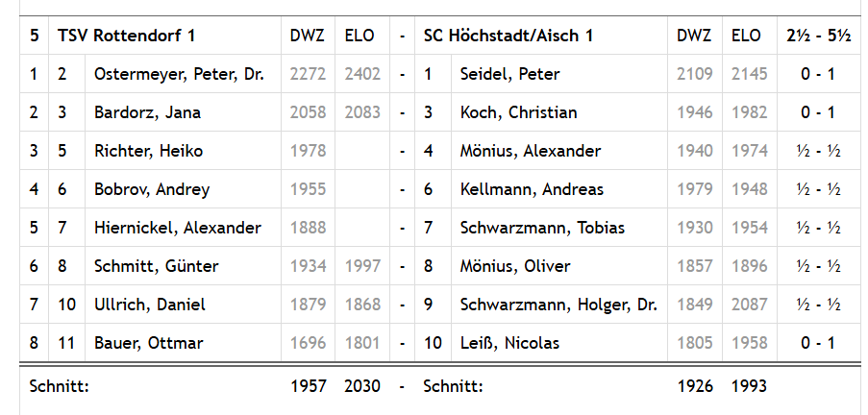Image resolution: width=868 pixels, height=415 pixels.
Task: Open the SC Höchstadt/Aisch 1 team link
Action: (508, 36)
